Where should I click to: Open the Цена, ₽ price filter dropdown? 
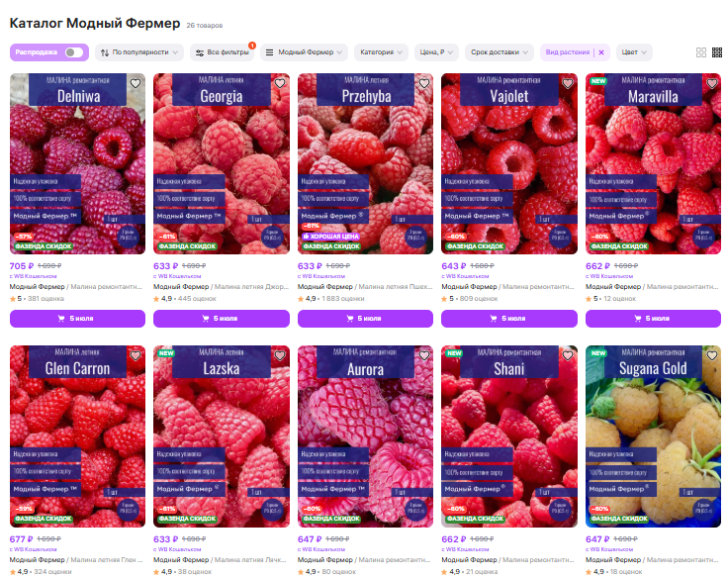(436, 52)
